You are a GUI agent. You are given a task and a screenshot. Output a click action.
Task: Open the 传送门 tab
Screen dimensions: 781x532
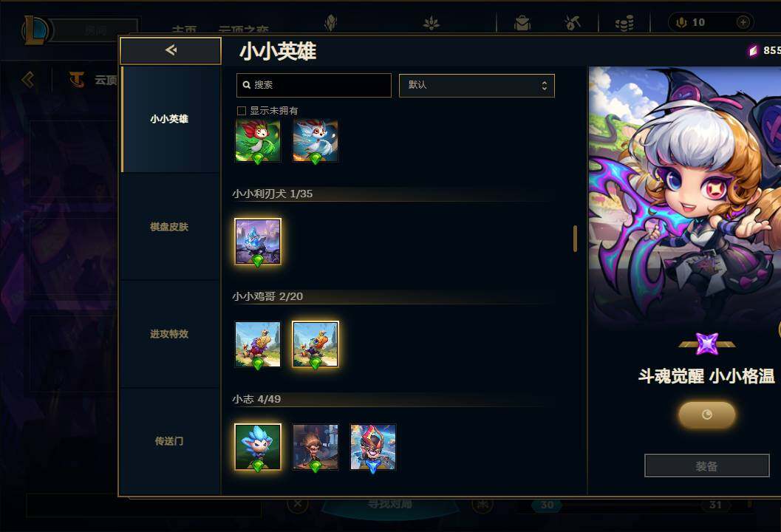coord(169,441)
